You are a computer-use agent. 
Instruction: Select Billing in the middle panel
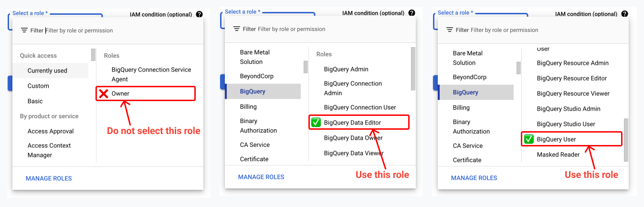point(263,106)
